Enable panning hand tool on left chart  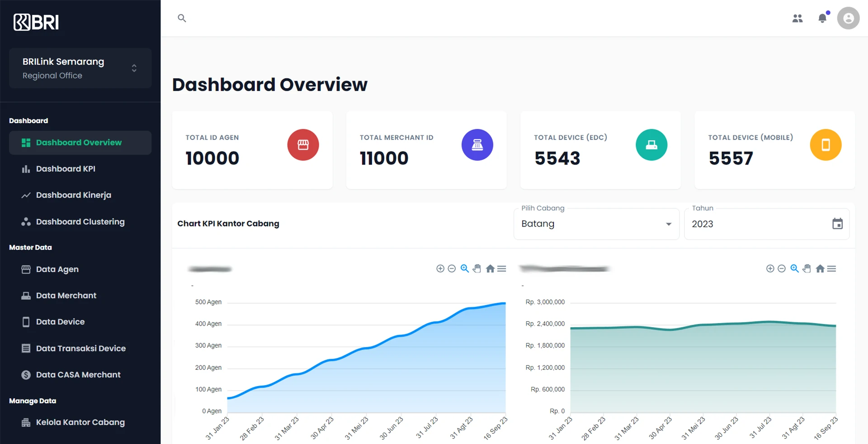click(477, 269)
